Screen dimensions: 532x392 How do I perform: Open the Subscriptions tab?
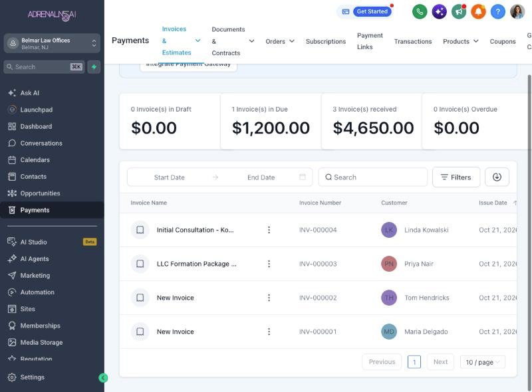coord(326,41)
